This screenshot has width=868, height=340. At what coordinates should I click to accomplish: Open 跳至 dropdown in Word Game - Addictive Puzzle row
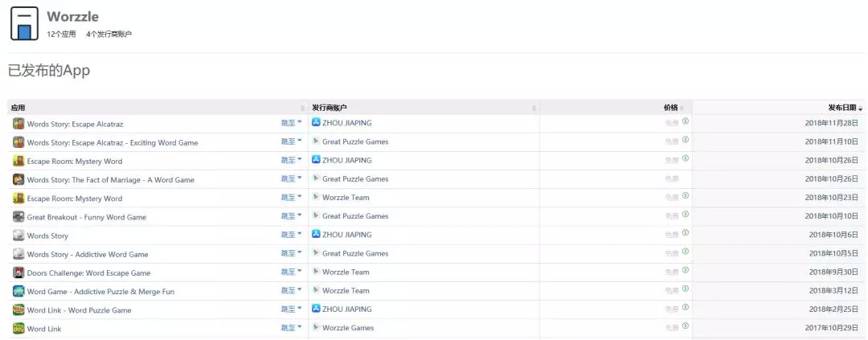click(x=291, y=290)
